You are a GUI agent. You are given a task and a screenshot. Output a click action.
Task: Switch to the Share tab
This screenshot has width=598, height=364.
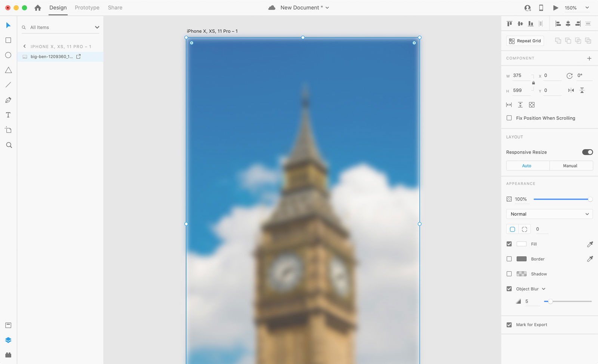tap(115, 8)
